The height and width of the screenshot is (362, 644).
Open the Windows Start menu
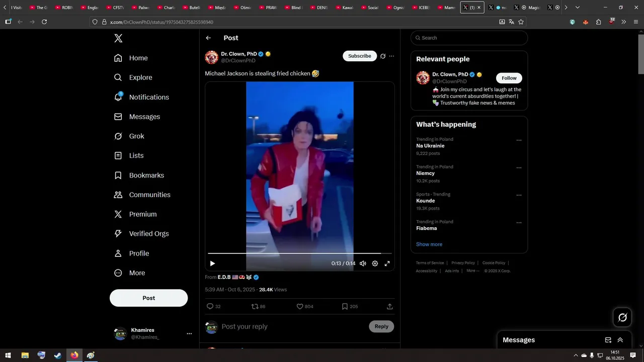tap(8, 355)
